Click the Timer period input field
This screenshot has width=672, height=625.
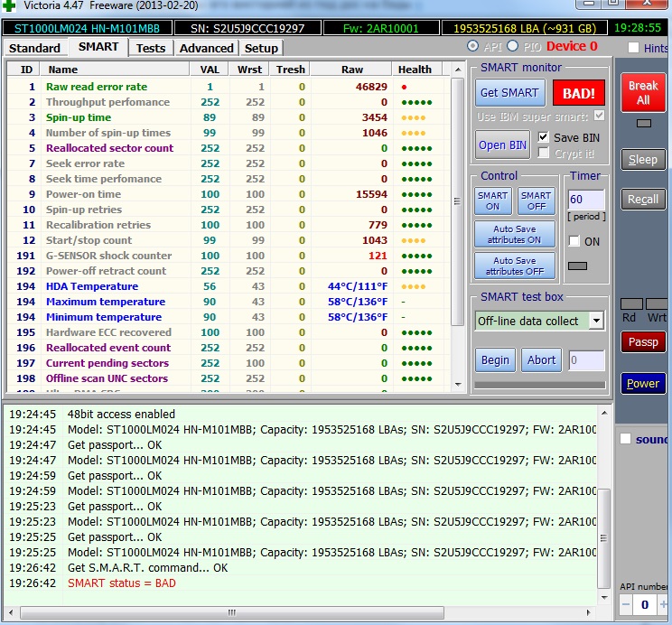[x=585, y=199]
